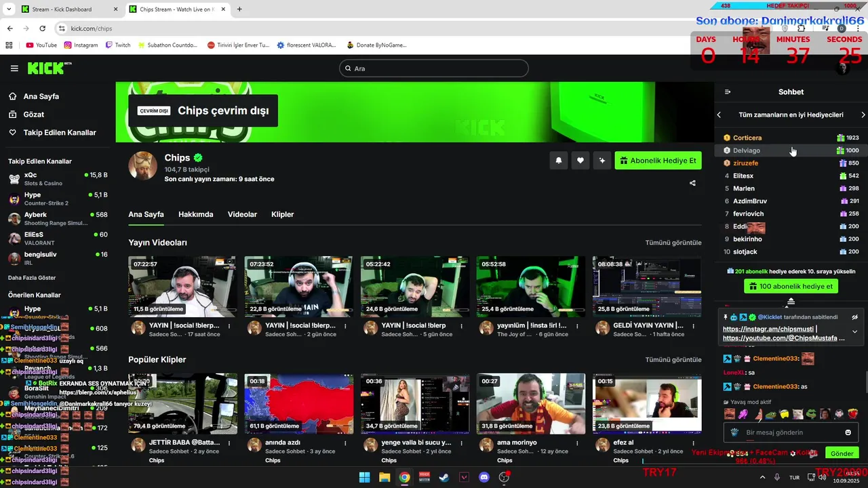Open File Explorer from taskbar
This screenshot has width=868, height=488.
[x=384, y=477]
